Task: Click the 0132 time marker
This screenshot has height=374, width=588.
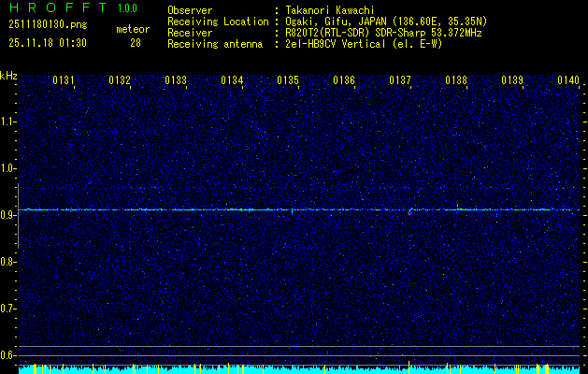Action: (120, 79)
